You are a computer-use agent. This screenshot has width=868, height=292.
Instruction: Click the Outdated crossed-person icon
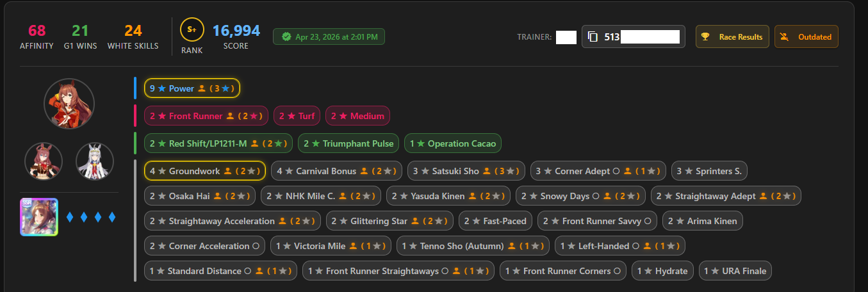coord(784,37)
